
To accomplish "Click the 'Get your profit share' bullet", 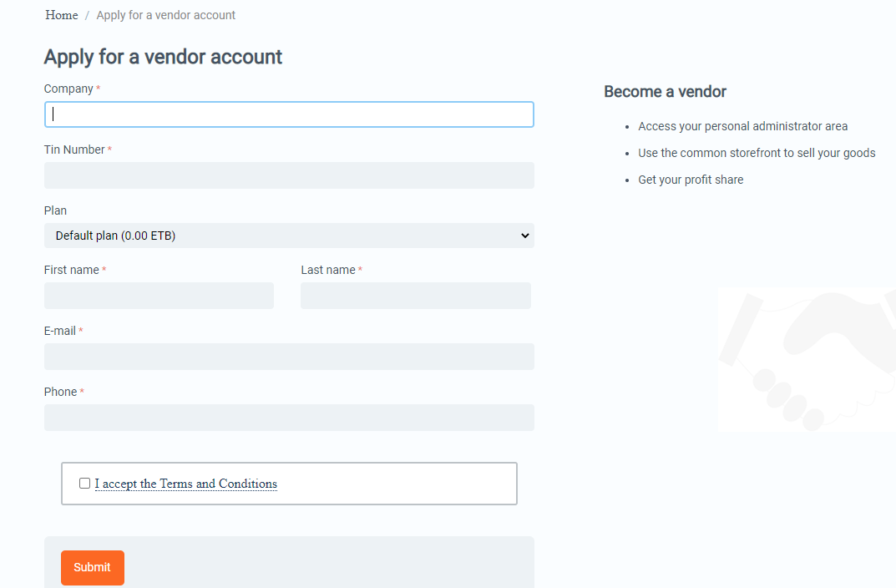I will click(691, 180).
